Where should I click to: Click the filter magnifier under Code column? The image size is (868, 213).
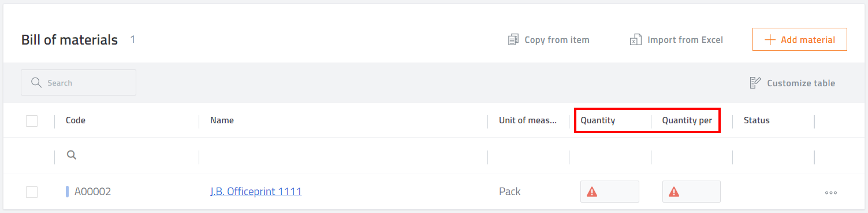pos(72,155)
